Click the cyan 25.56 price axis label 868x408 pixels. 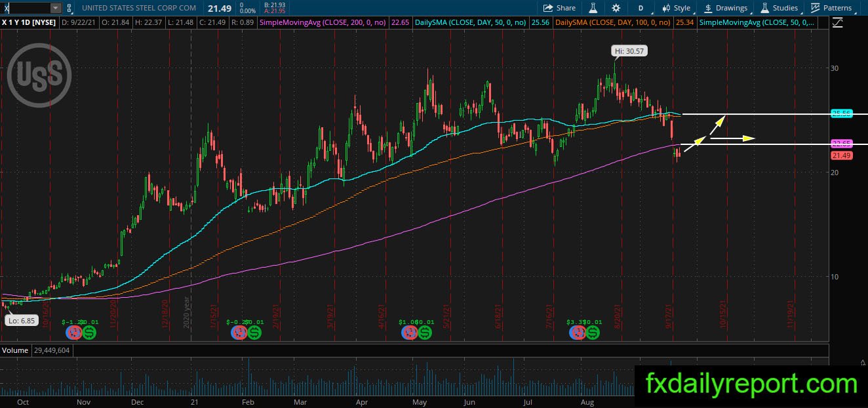click(841, 113)
